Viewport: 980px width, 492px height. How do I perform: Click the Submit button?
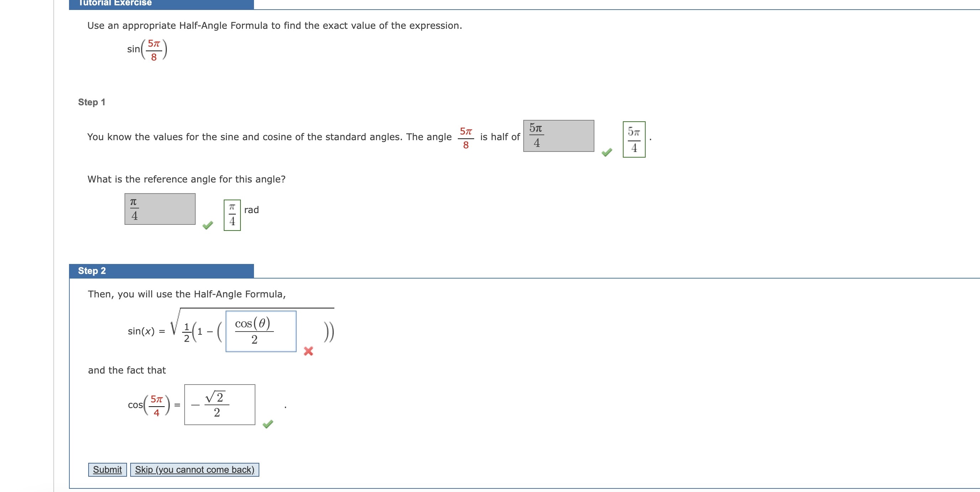(107, 469)
